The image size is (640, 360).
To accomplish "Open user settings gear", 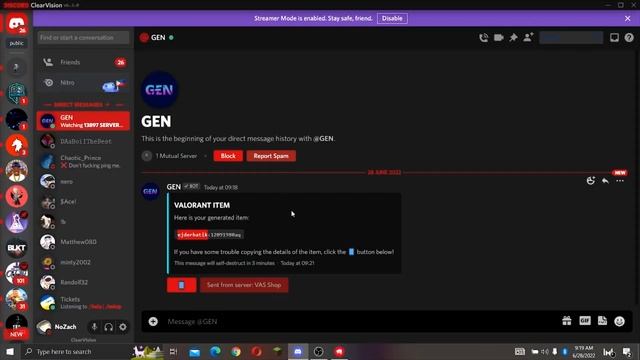I will pos(123,327).
